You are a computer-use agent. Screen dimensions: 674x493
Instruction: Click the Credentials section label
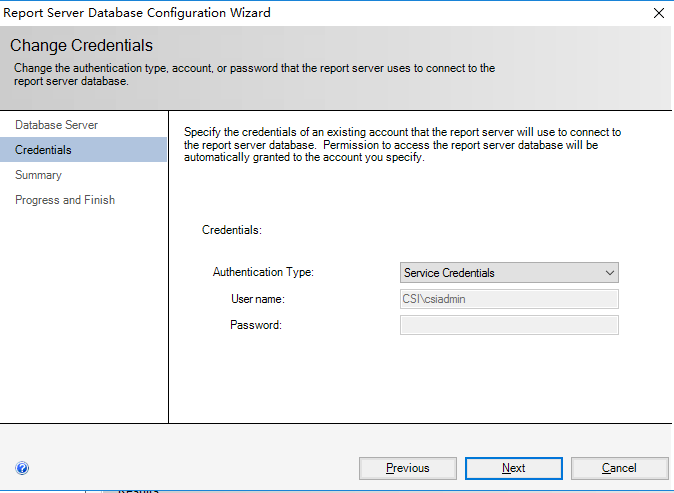[231, 230]
